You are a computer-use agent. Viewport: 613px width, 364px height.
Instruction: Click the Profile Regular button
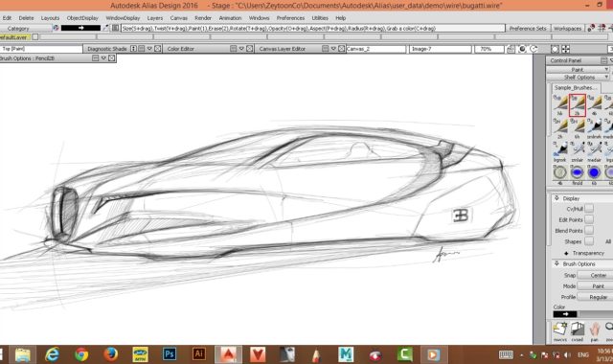tap(596, 297)
